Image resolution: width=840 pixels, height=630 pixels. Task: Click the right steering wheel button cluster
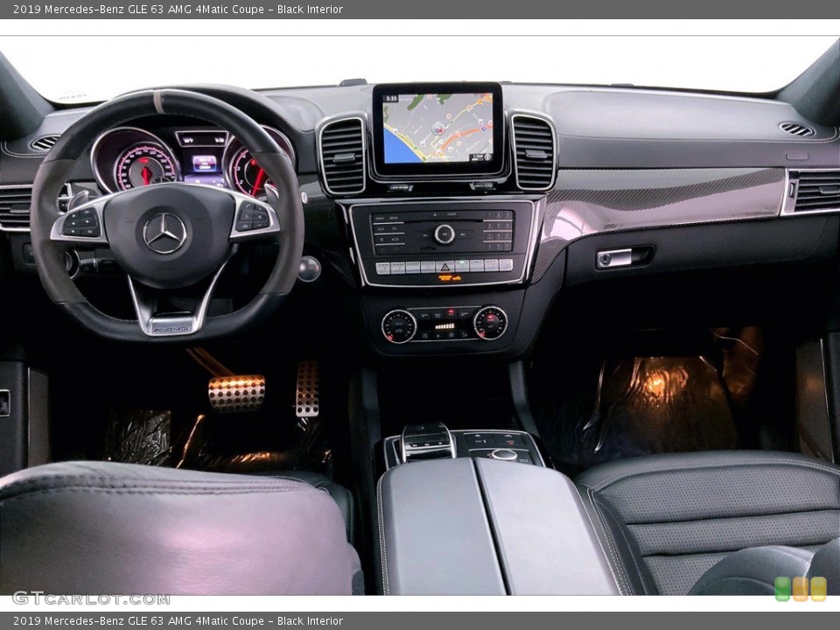tap(254, 216)
